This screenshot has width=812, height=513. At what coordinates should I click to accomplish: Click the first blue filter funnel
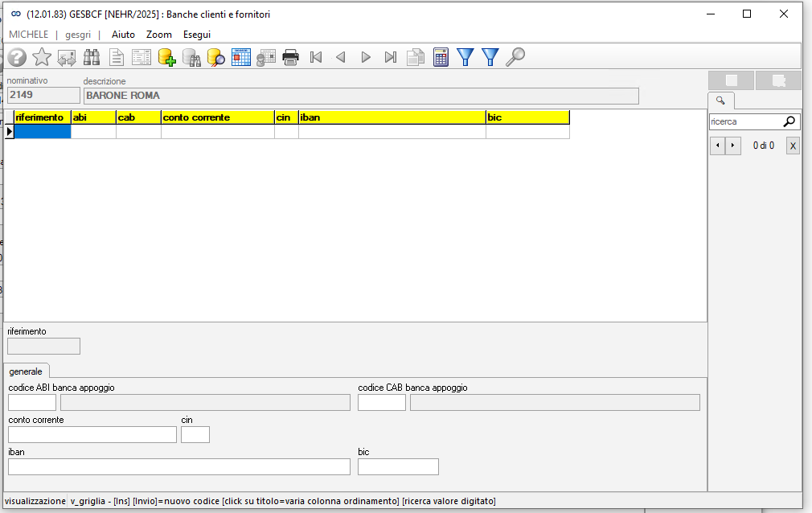(465, 57)
